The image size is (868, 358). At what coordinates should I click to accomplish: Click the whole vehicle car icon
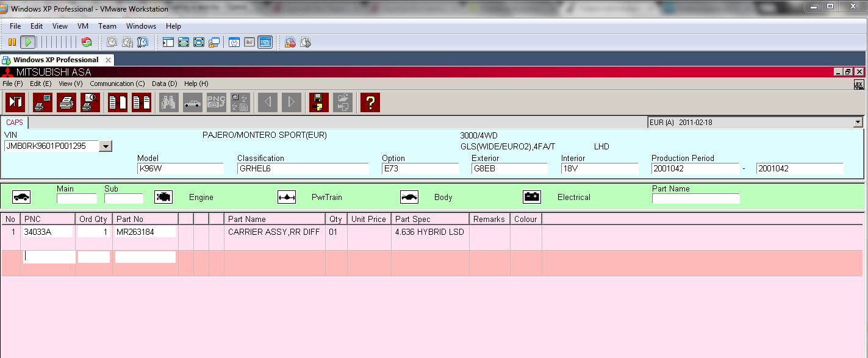click(x=21, y=197)
